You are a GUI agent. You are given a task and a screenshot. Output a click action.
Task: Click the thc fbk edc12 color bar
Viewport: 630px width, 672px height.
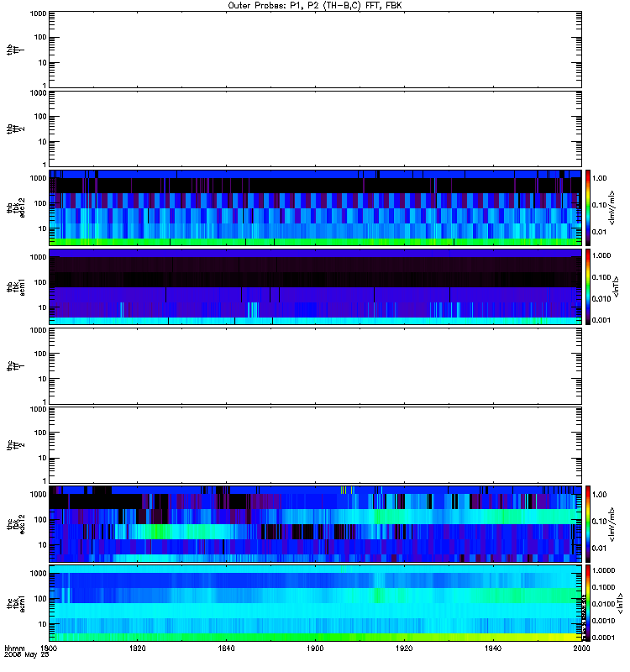coord(588,523)
